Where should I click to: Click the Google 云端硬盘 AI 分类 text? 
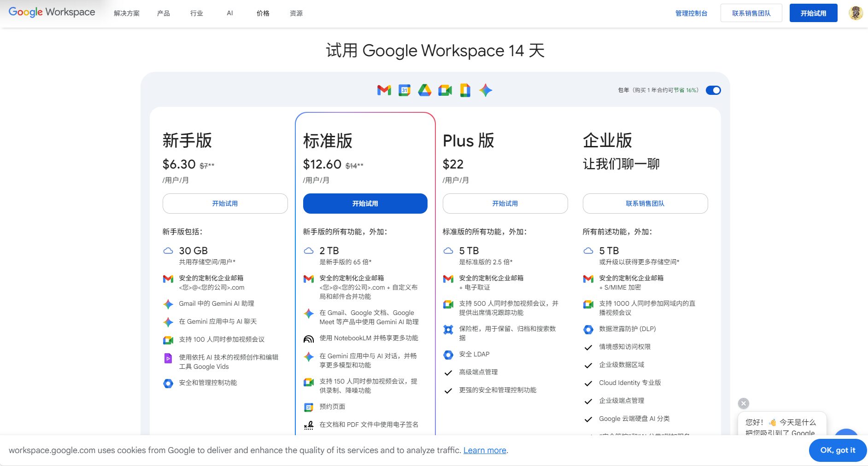point(634,419)
